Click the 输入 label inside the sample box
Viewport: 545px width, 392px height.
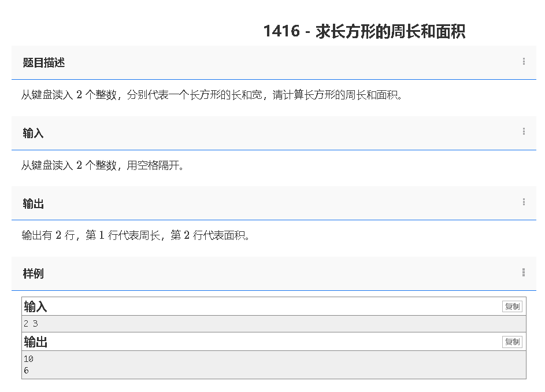pos(36,307)
